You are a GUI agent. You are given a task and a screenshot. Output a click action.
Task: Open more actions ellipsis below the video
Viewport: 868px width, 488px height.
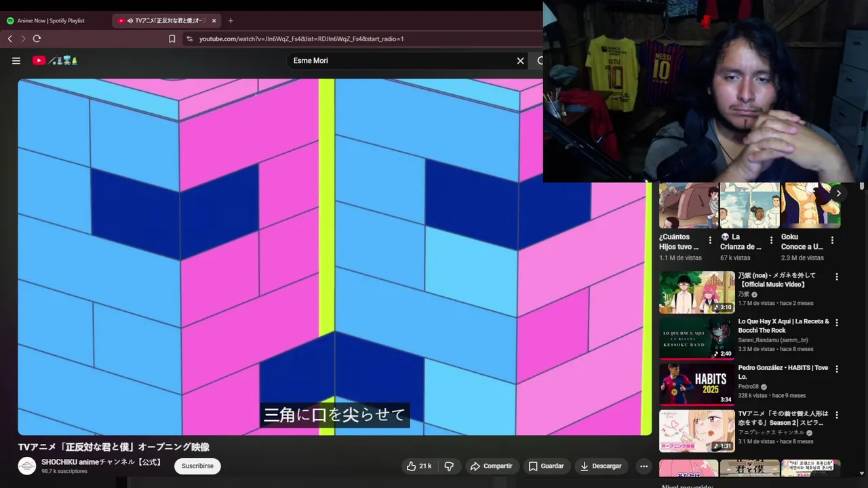pyautogui.click(x=644, y=466)
